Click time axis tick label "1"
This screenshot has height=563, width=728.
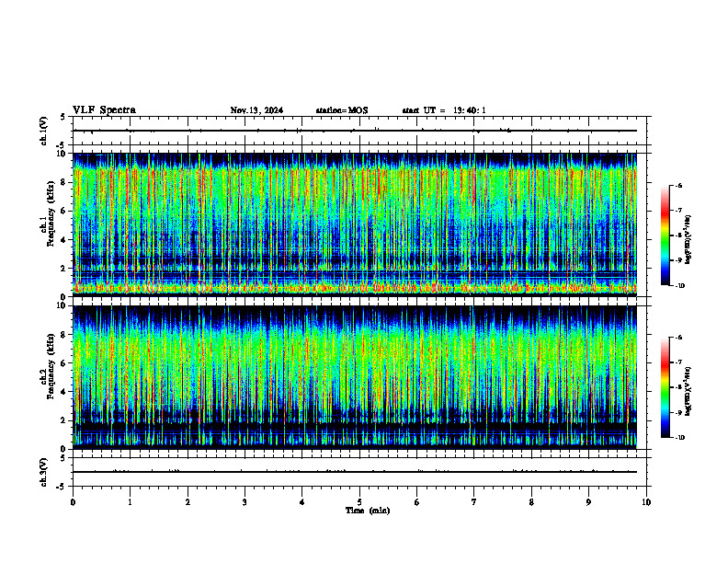[130, 502]
